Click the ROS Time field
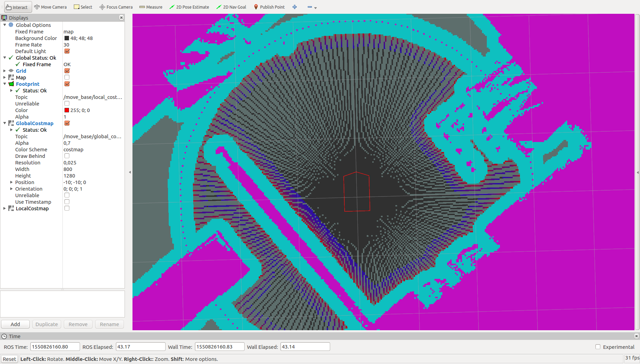The height and width of the screenshot is (364, 640). pyautogui.click(x=55, y=347)
